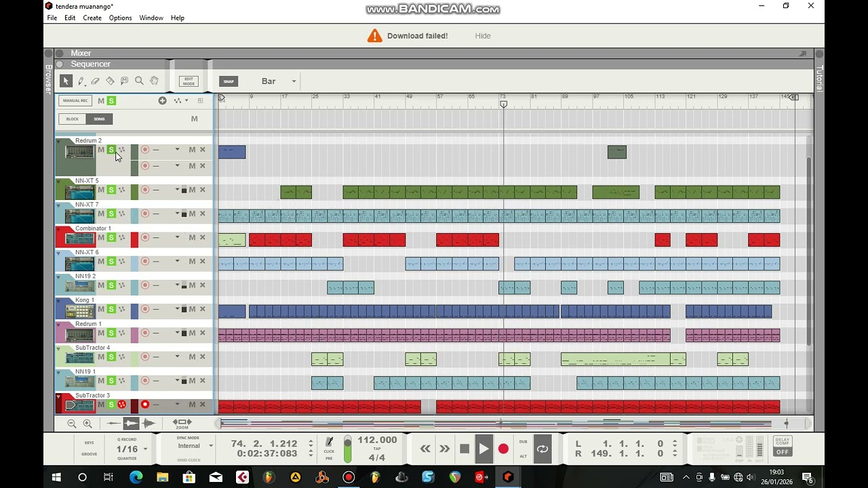Open automation icon on NN19 2 track
This screenshot has width=868, height=488.
point(121,285)
